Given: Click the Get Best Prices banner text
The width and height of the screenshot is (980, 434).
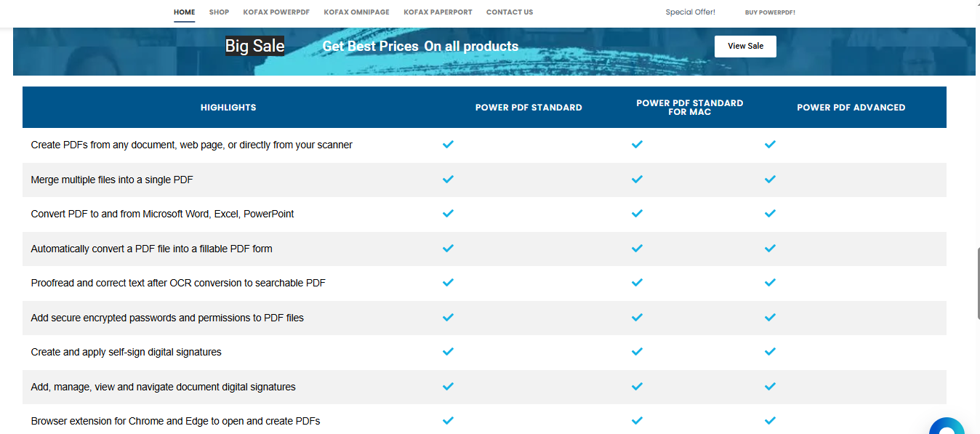Looking at the screenshot, I should click(370, 46).
